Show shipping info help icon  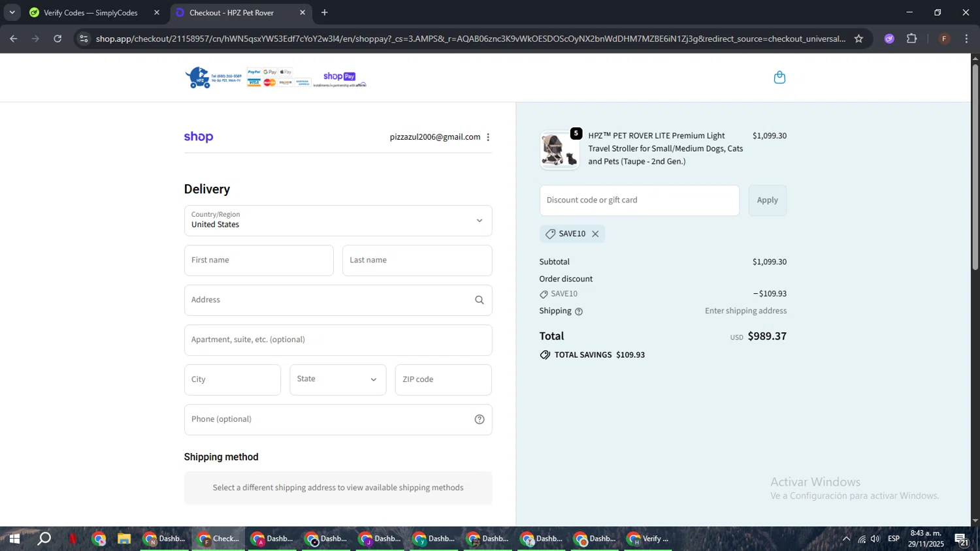(x=579, y=311)
